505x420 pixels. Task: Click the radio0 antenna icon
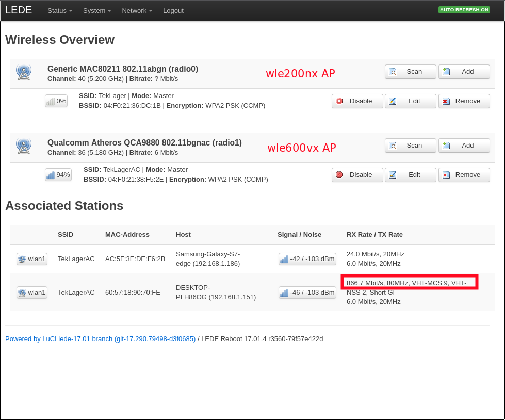(x=24, y=72)
